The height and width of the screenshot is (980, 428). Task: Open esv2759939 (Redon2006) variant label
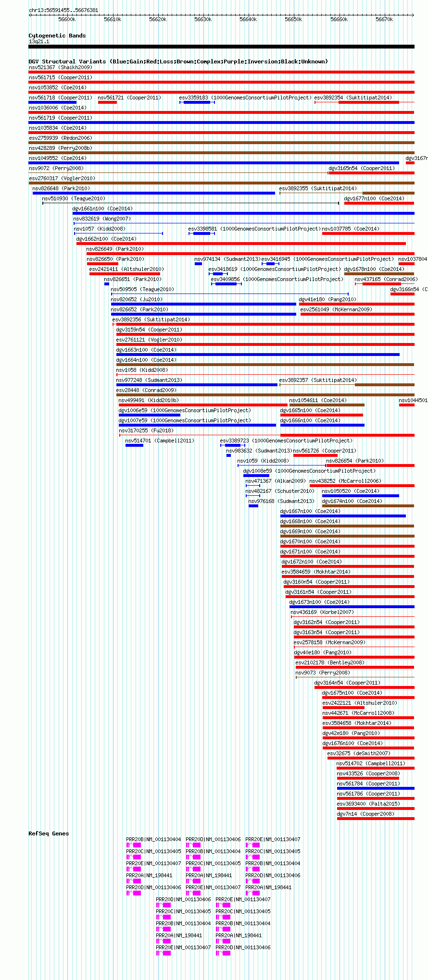[61, 138]
